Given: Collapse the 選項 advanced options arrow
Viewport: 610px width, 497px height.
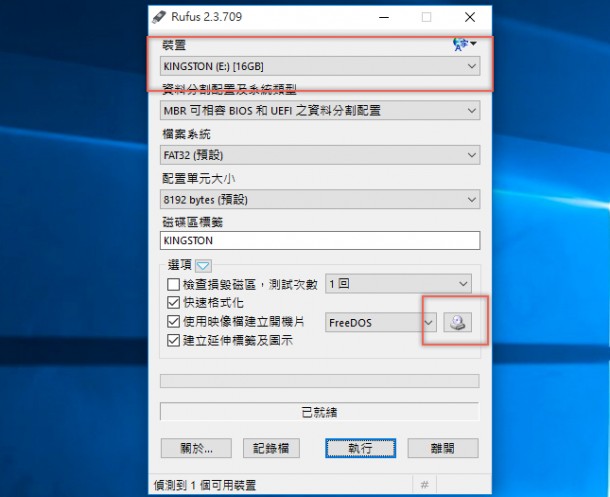Looking at the screenshot, I should 203,266.
